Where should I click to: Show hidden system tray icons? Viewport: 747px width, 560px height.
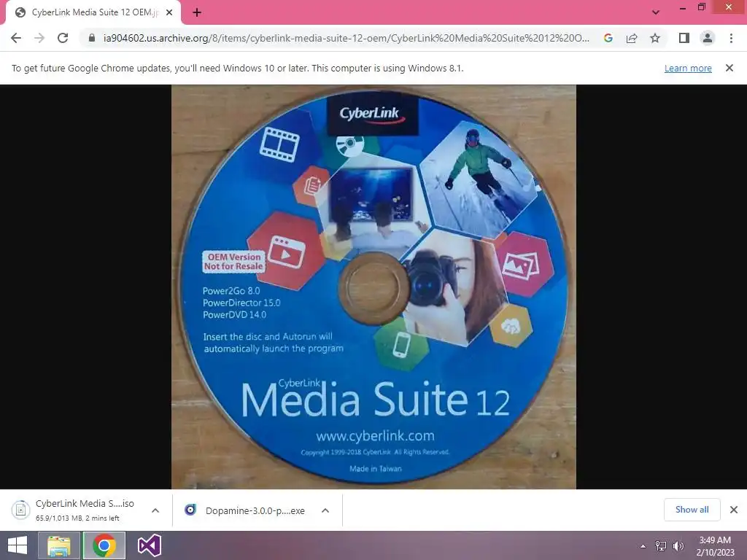coord(643,546)
